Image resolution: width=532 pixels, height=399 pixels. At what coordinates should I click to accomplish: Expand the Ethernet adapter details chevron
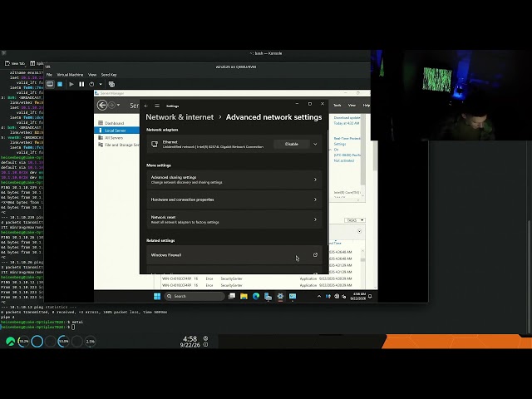pos(315,144)
